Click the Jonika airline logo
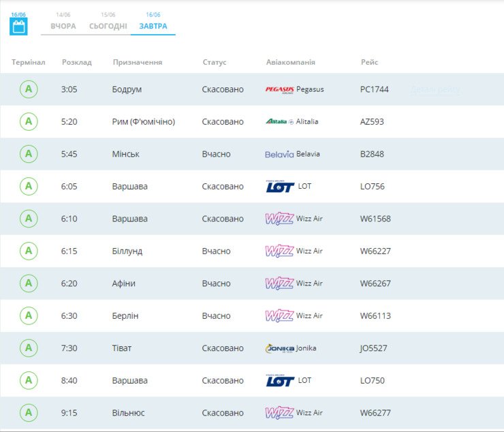 pyautogui.click(x=279, y=348)
